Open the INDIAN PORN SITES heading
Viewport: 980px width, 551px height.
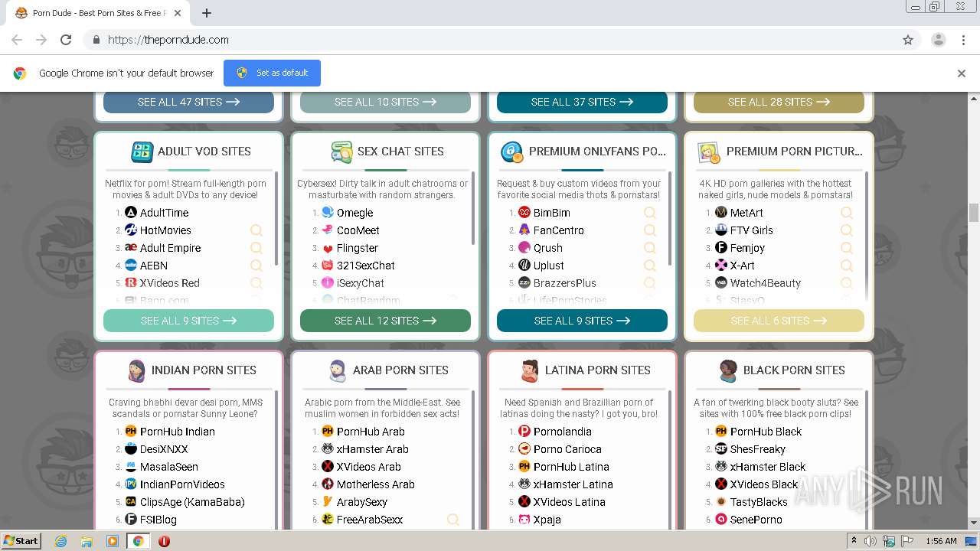204,370
